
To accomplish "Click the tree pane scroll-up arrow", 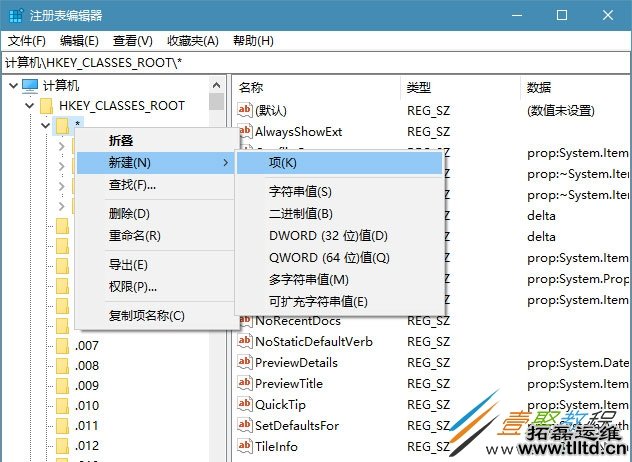I will [216, 85].
